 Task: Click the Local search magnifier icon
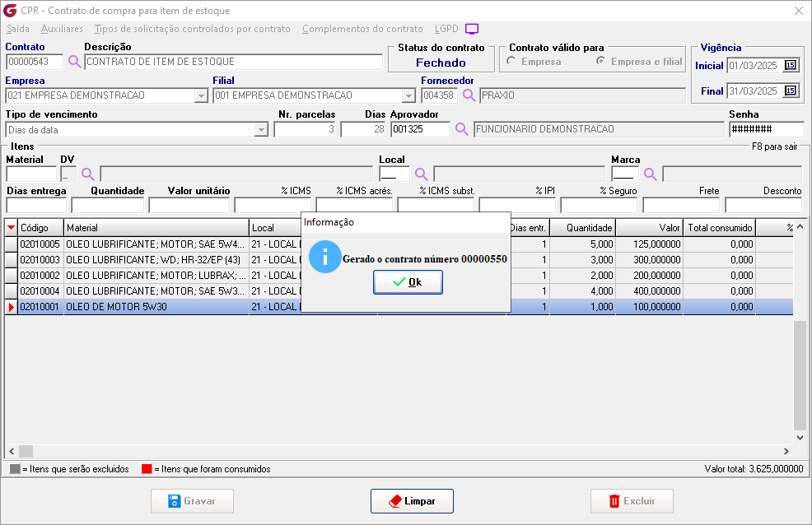pos(422,174)
